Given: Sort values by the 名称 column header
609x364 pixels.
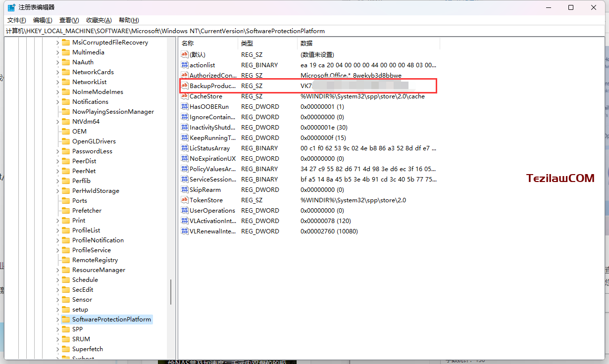Looking at the screenshot, I should pyautogui.click(x=208, y=43).
